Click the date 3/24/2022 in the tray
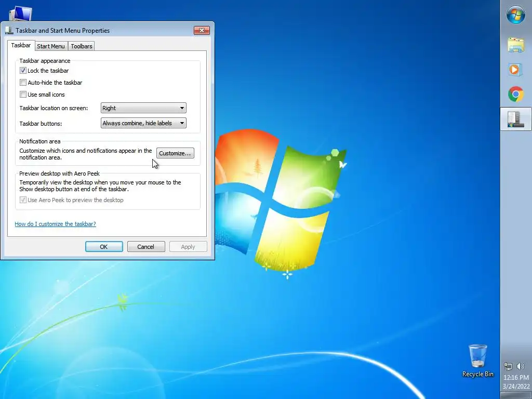This screenshot has width=532, height=399. [516, 386]
